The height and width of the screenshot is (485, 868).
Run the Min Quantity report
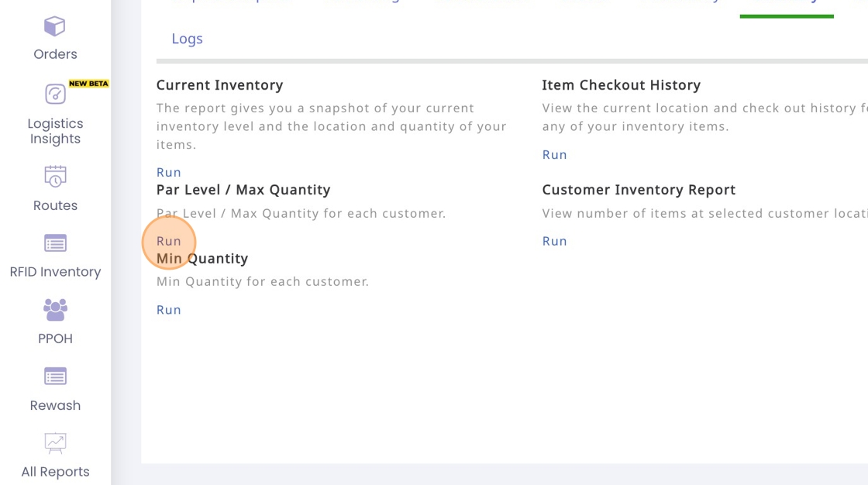click(x=169, y=310)
